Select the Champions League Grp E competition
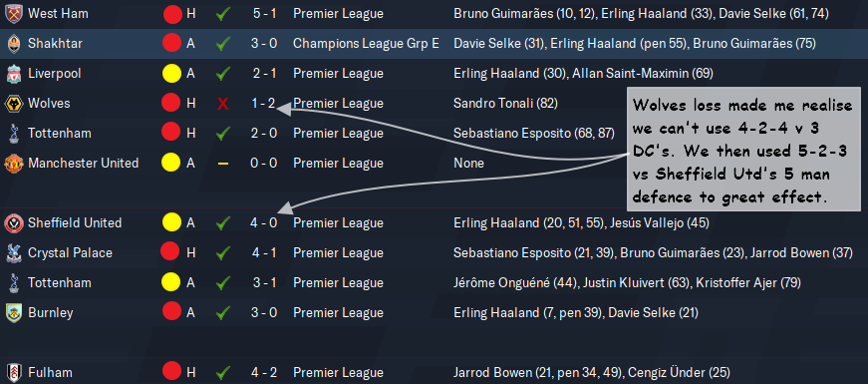Viewport: 868px width, 384px height. tap(366, 43)
